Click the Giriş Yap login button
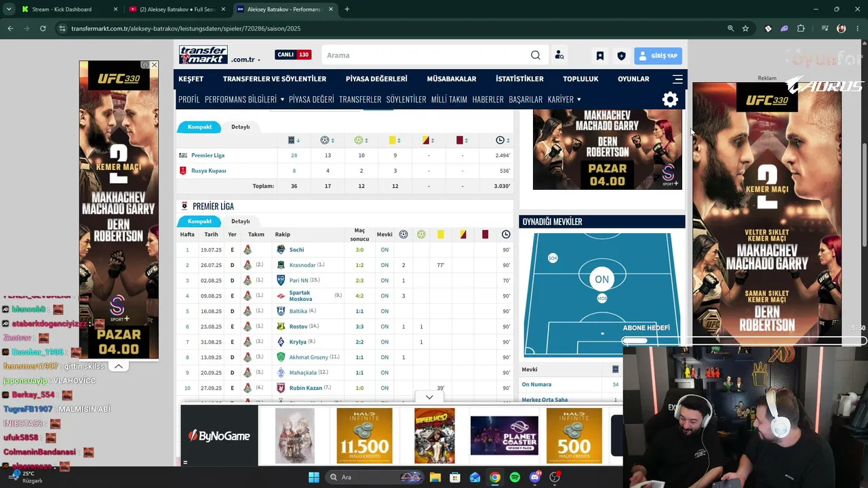Image resolution: width=868 pixels, height=488 pixels. (x=658, y=56)
